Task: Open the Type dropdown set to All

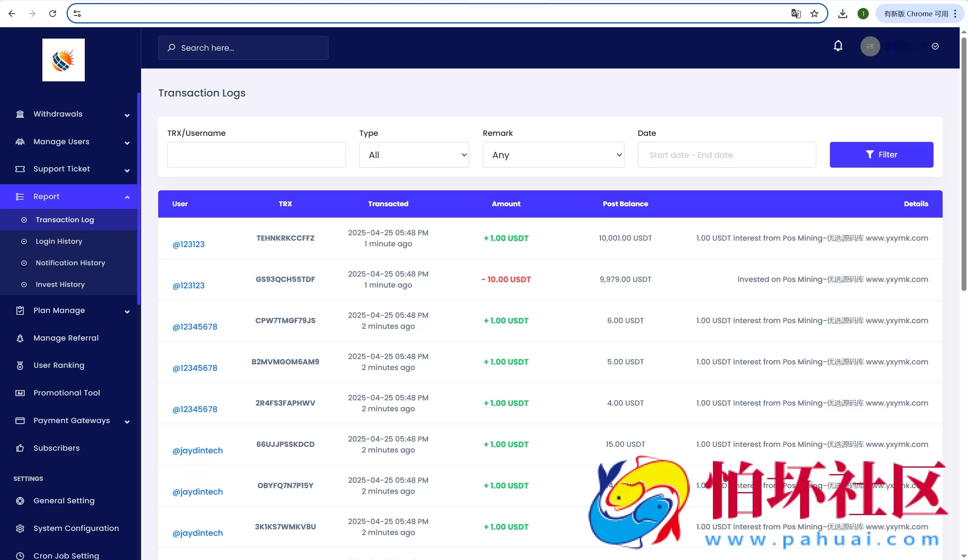Action: tap(414, 155)
